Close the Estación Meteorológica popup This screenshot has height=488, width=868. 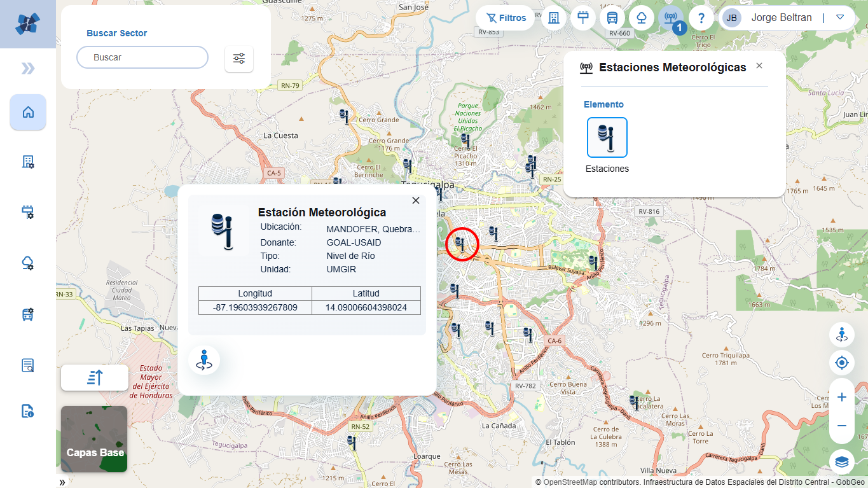(x=416, y=200)
